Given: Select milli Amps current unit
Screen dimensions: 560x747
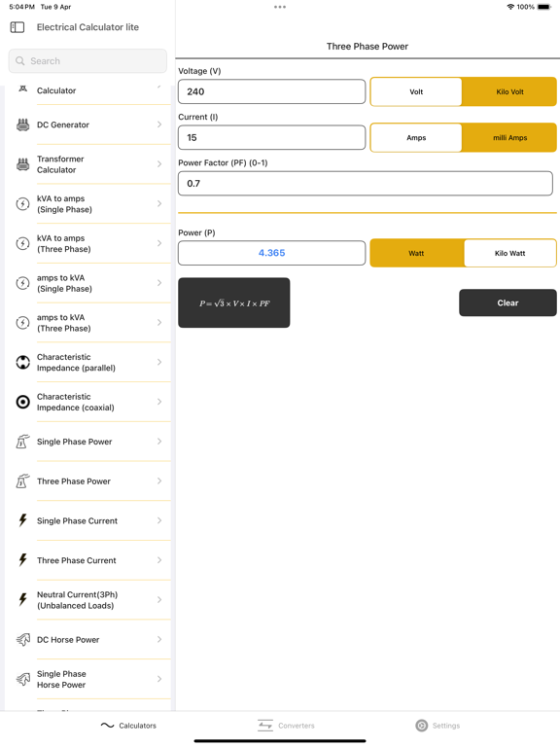Looking at the screenshot, I should coord(509,137).
